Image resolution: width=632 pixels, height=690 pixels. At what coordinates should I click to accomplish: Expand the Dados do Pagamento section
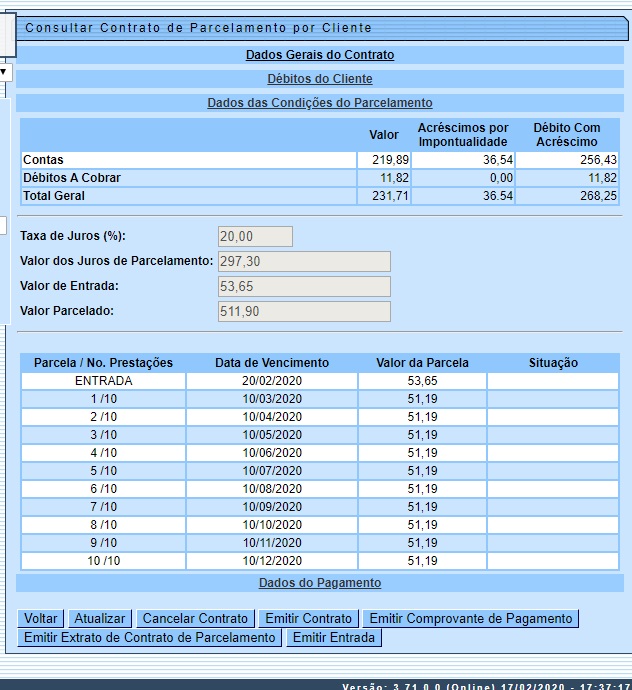pyautogui.click(x=319, y=583)
